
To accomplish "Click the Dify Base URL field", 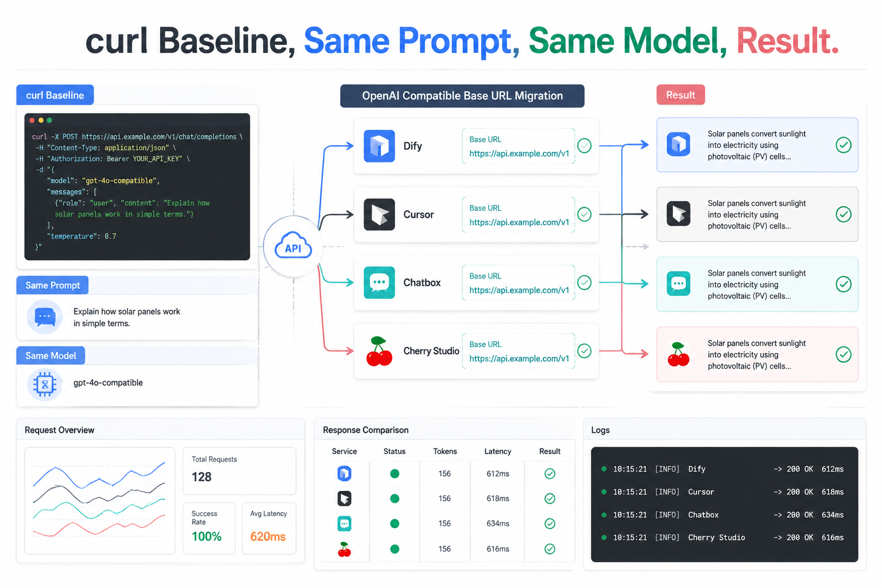I will coord(519,146).
